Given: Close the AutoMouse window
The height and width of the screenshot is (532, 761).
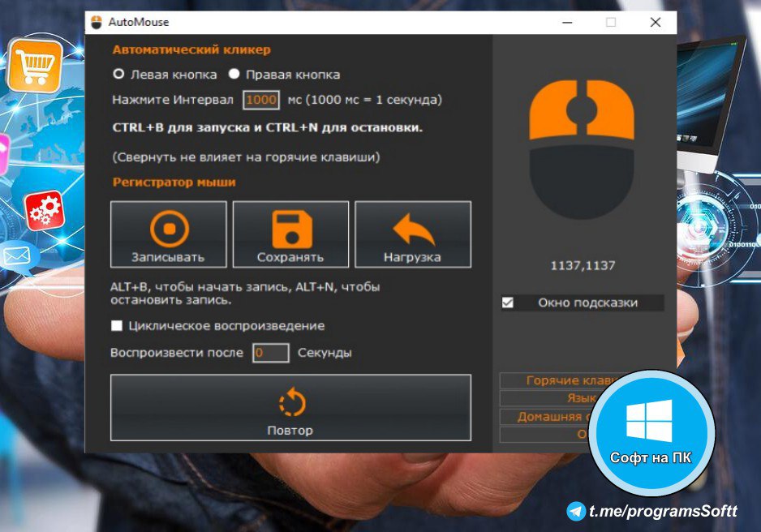Looking at the screenshot, I should click(656, 23).
